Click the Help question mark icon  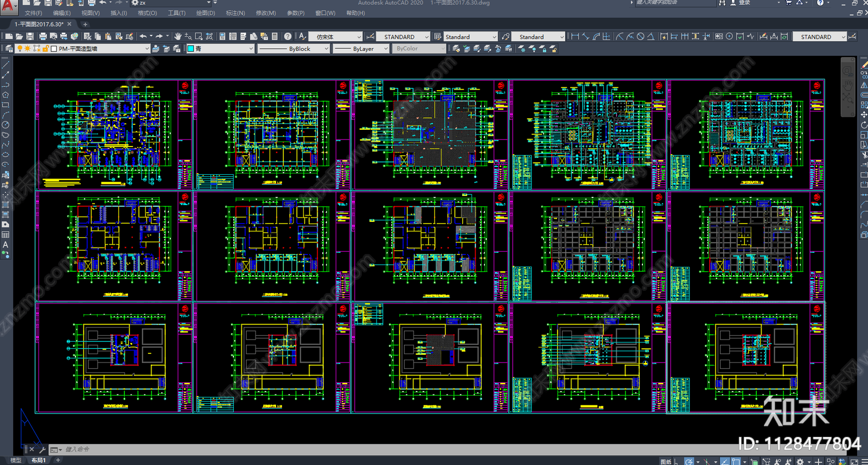[288, 36]
